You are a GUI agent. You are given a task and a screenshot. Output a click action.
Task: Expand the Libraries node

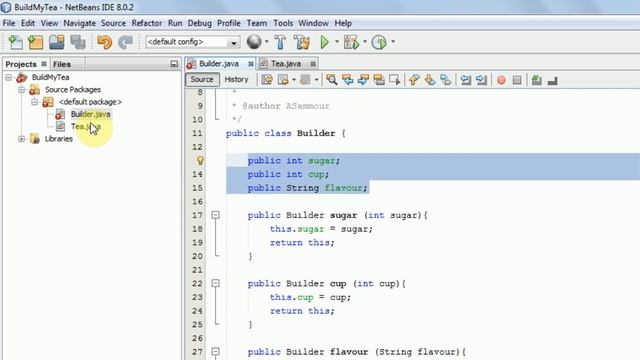(22, 139)
